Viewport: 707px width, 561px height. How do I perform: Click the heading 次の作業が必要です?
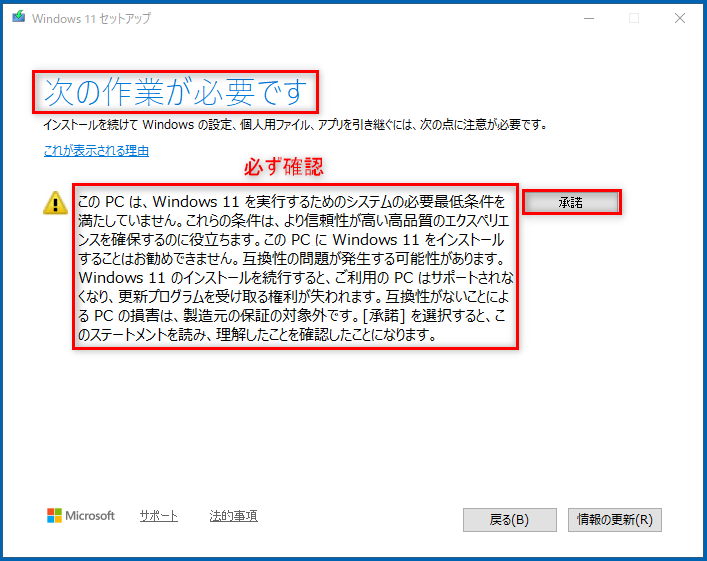click(175, 92)
